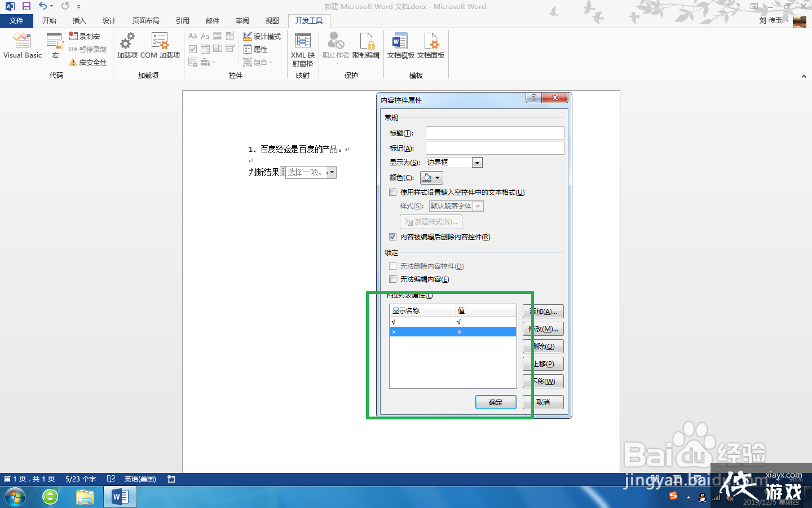This screenshot has height=508, width=812.
Task: Open the Macros (宏) list button
Action: (x=55, y=46)
